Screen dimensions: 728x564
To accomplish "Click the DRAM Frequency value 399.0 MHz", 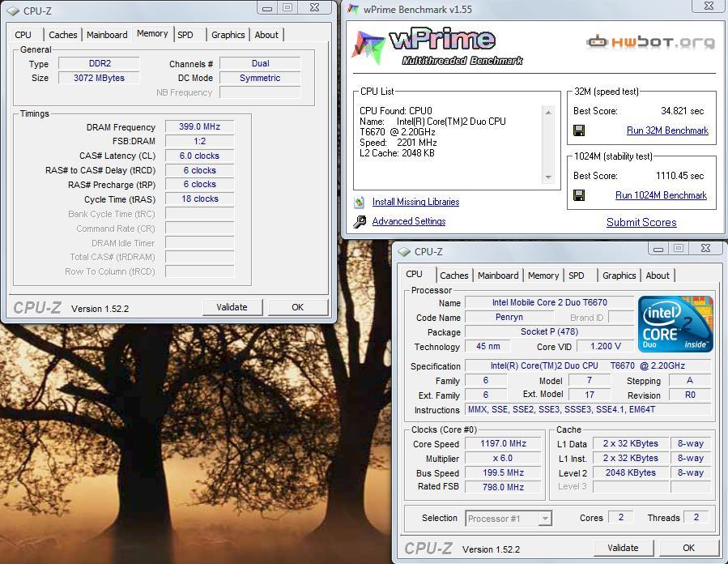I will [x=200, y=127].
